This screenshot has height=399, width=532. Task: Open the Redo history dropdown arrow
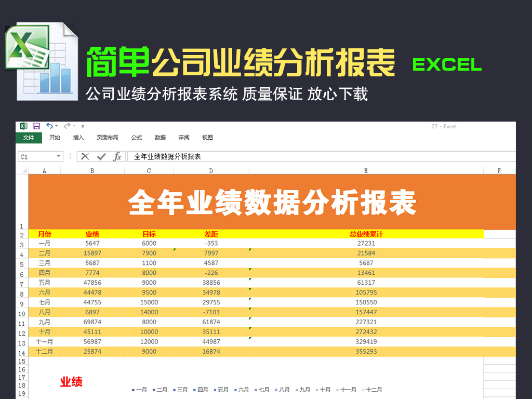(x=74, y=126)
